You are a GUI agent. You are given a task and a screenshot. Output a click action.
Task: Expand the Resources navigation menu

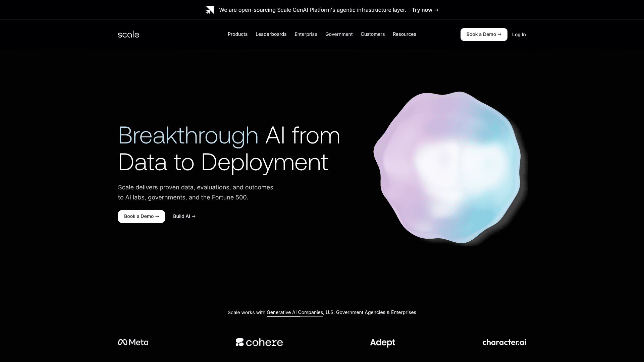coord(404,34)
